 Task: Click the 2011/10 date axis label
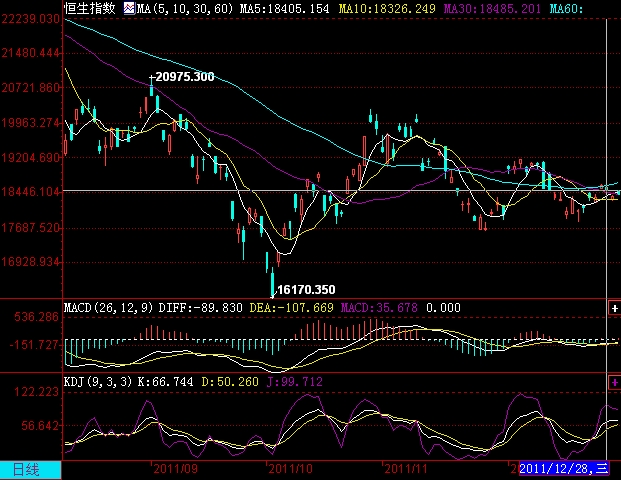coord(291,469)
